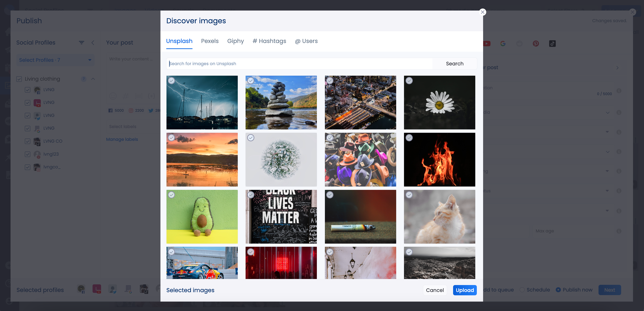Collapse the Social Profiles panel arrow
644x311 pixels.
tap(93, 43)
